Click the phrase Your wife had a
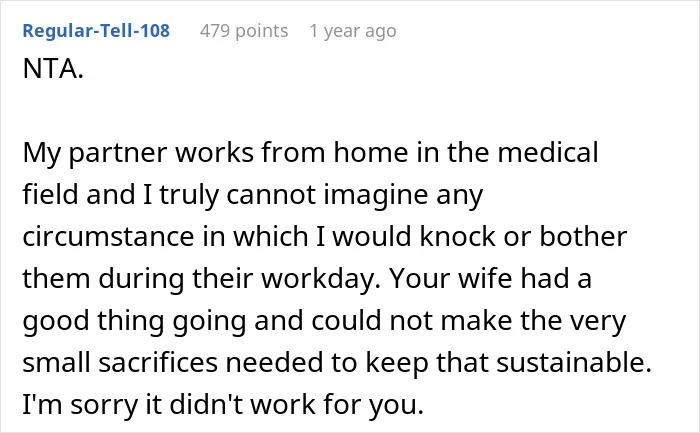 coord(491,278)
